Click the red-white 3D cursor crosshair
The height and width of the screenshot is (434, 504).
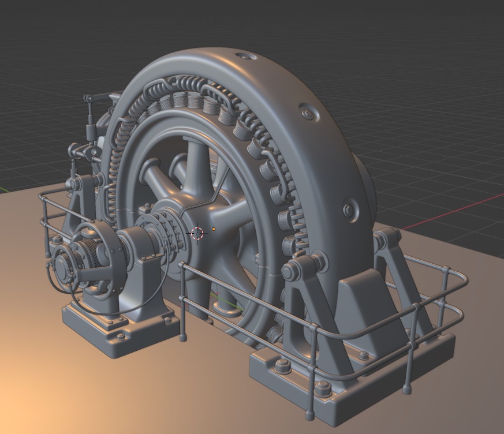tap(197, 234)
